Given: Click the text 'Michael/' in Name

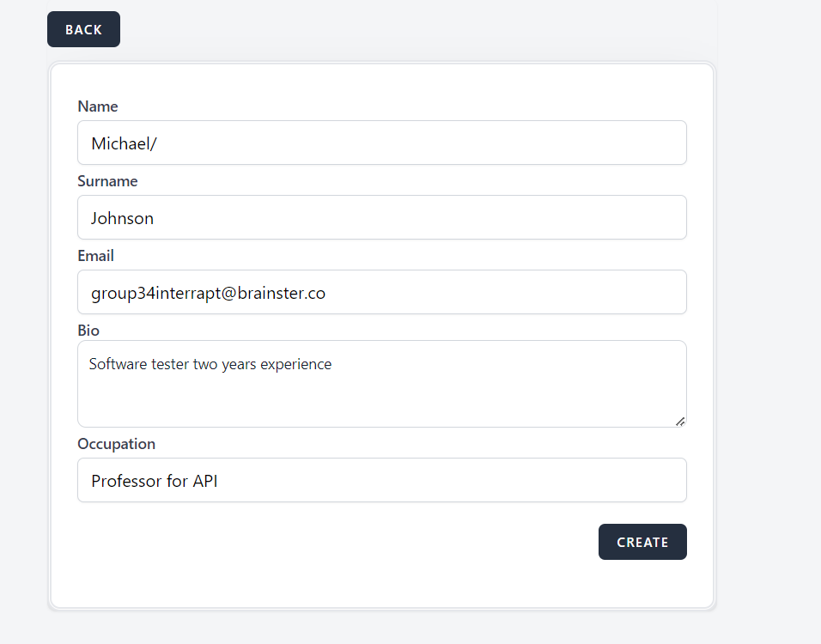Looking at the screenshot, I should click(x=124, y=143).
